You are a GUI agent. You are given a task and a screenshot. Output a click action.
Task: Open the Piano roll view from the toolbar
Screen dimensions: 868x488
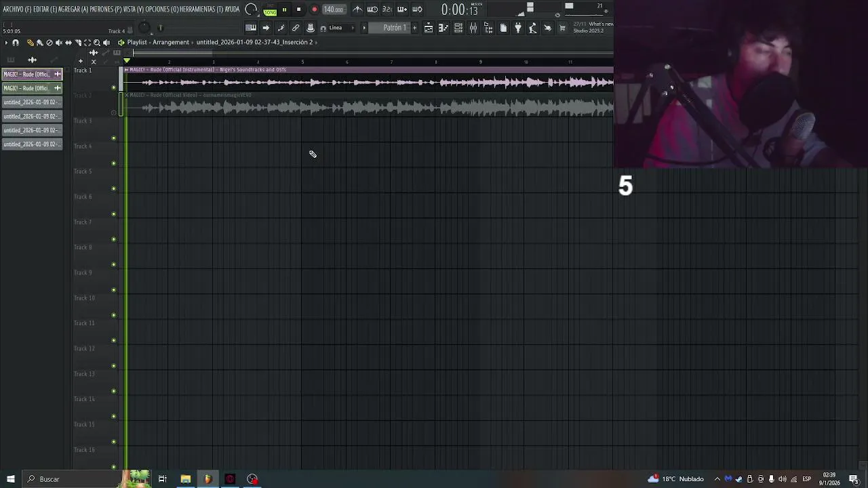443,28
